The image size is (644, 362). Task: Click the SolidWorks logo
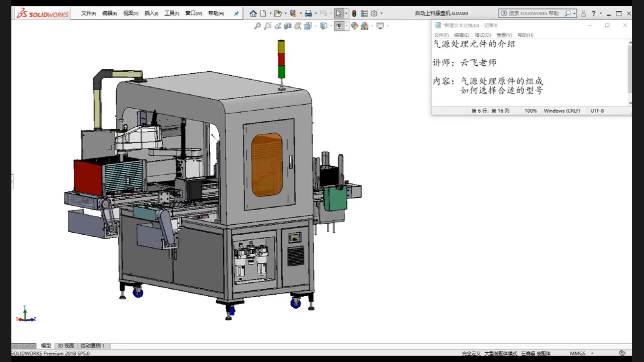click(43, 13)
